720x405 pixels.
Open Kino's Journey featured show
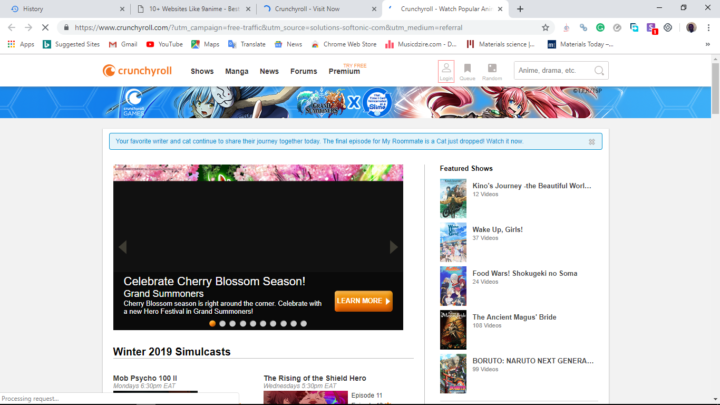(x=532, y=186)
